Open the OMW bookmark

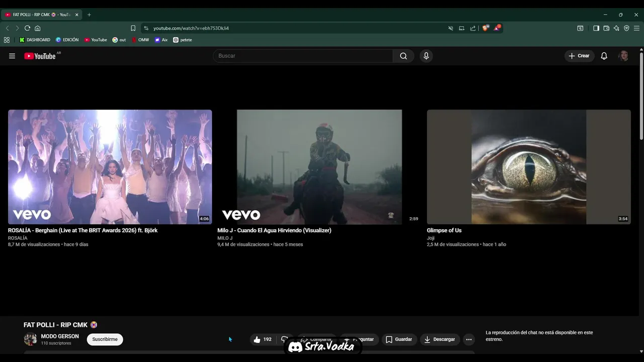tap(140, 40)
